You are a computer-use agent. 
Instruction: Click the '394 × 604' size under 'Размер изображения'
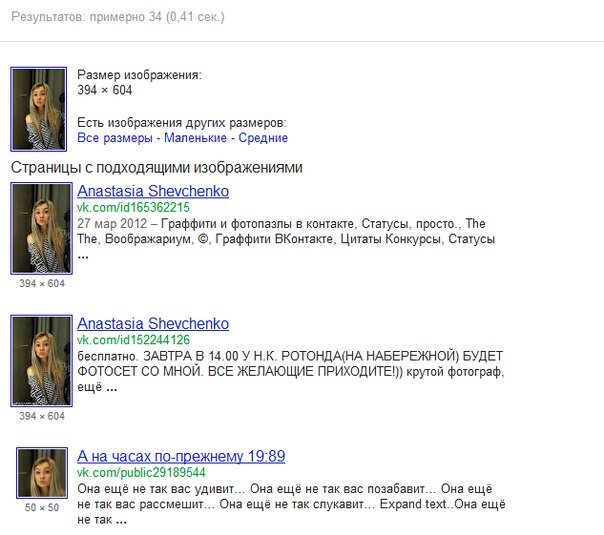point(105,90)
